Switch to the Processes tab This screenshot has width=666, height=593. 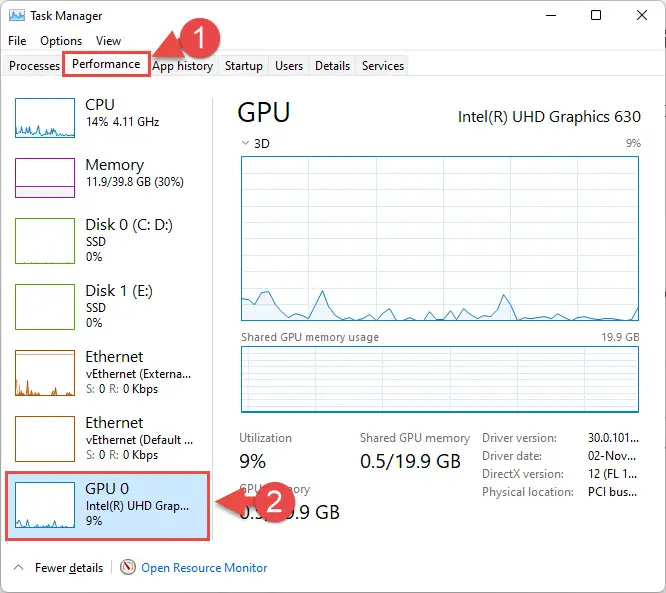pyautogui.click(x=34, y=66)
